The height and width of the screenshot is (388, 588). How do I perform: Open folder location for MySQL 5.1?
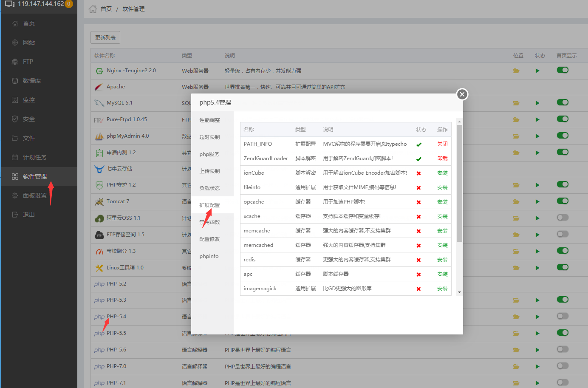[516, 103]
